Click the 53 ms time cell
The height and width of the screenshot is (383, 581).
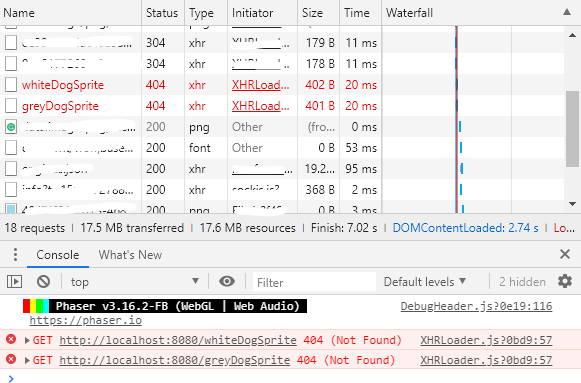(x=361, y=148)
